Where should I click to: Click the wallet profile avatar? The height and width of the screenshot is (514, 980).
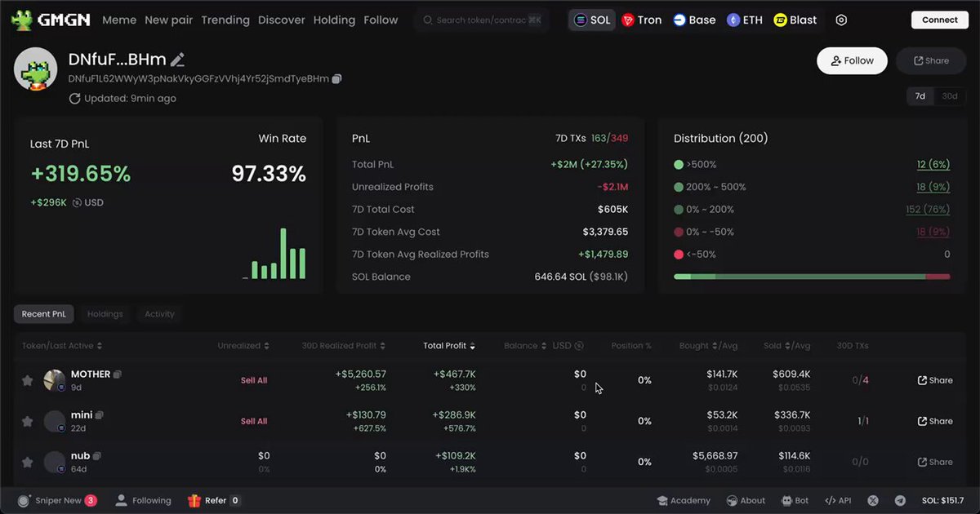36,69
